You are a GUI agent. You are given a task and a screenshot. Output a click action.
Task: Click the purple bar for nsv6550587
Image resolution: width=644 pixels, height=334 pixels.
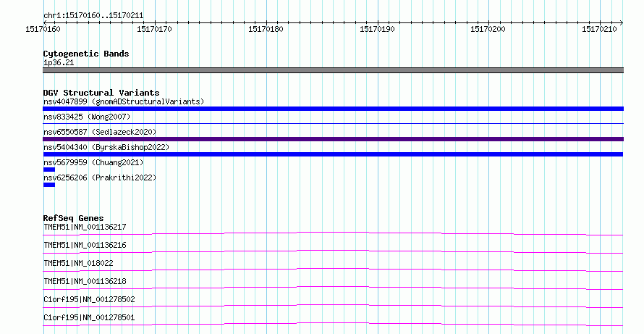pos(333,139)
